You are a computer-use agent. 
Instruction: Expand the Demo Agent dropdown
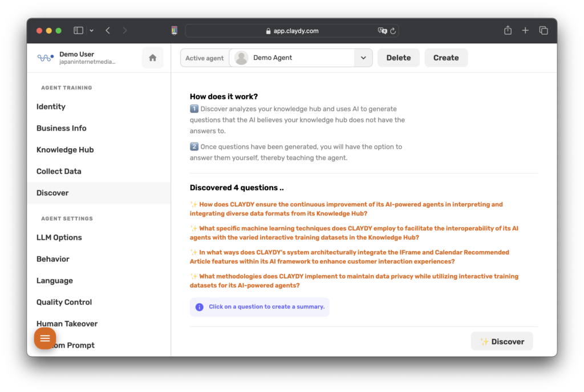363,58
